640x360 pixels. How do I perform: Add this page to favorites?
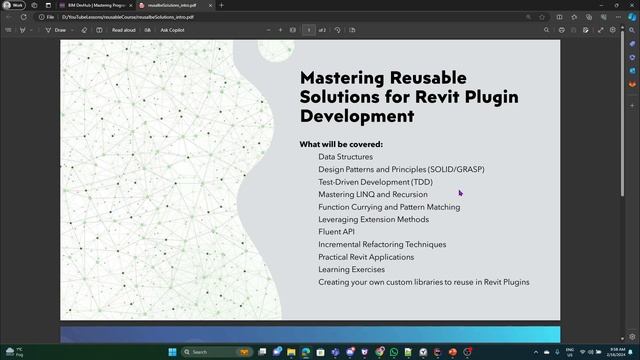(x=542, y=17)
